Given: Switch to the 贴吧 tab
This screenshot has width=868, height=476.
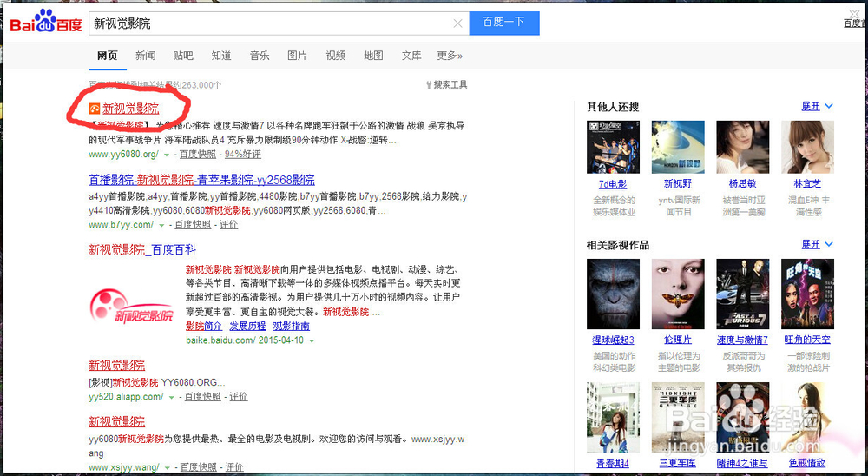Looking at the screenshot, I should [x=183, y=56].
